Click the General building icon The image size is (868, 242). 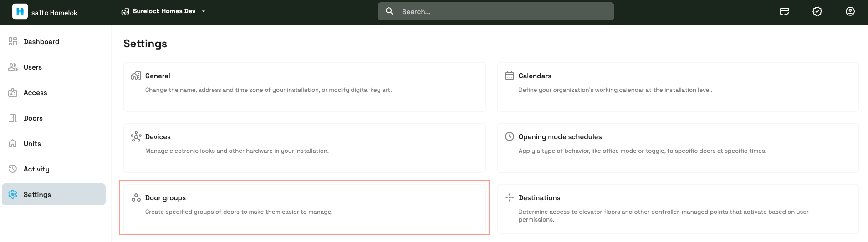(x=136, y=76)
